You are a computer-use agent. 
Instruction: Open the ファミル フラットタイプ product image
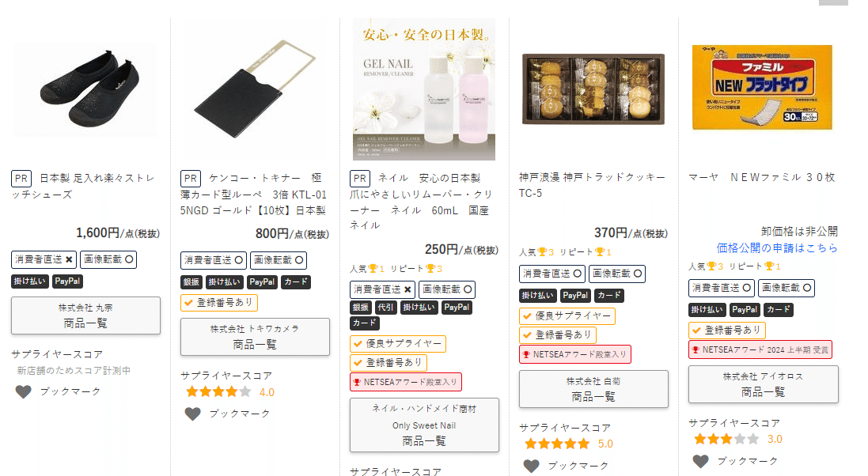pos(762,88)
